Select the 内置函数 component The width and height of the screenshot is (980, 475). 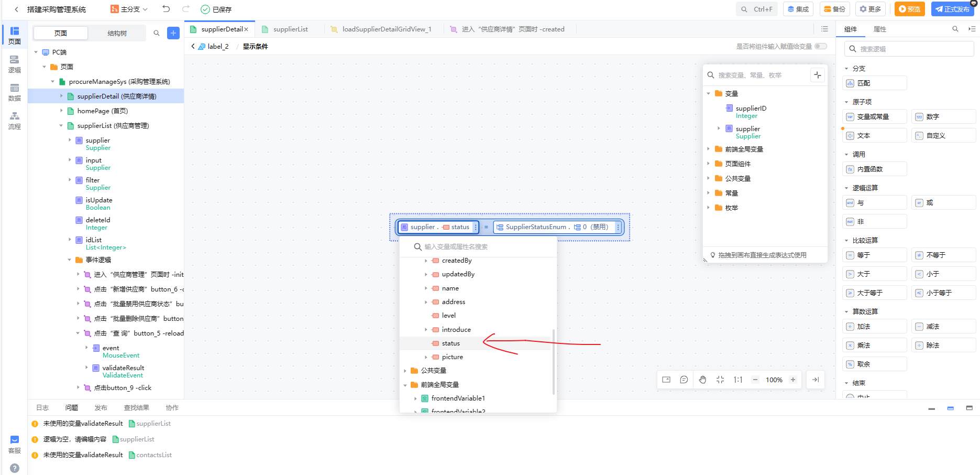[x=875, y=169]
